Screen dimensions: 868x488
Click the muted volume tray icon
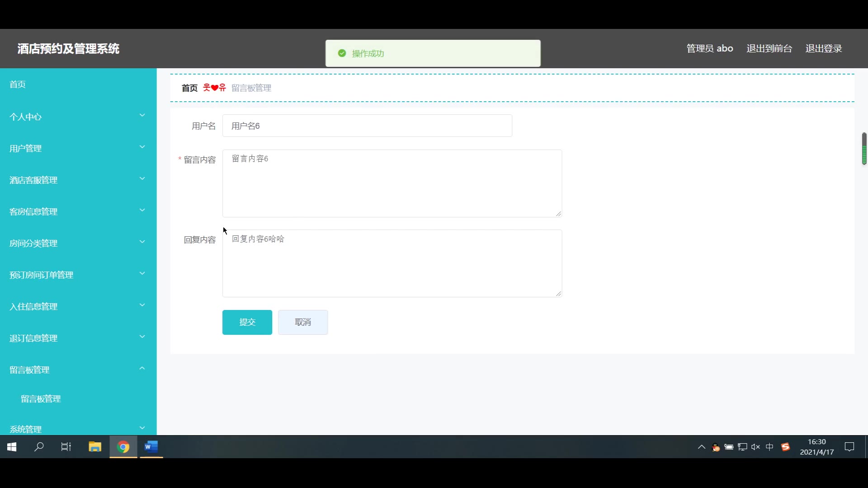(755, 447)
